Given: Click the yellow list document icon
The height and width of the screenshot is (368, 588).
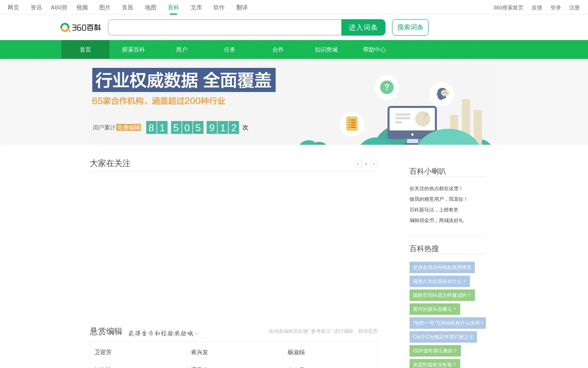Looking at the screenshot, I should click(352, 123).
